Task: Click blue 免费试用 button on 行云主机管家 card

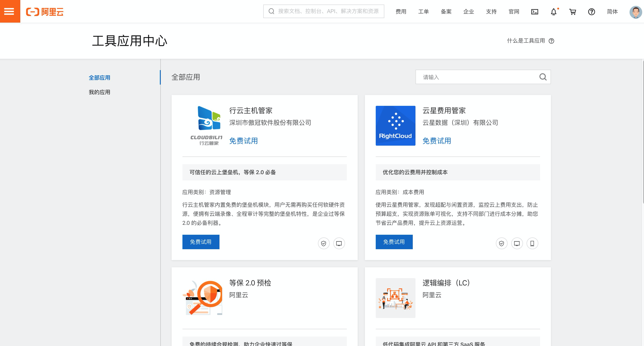Action: (201, 242)
